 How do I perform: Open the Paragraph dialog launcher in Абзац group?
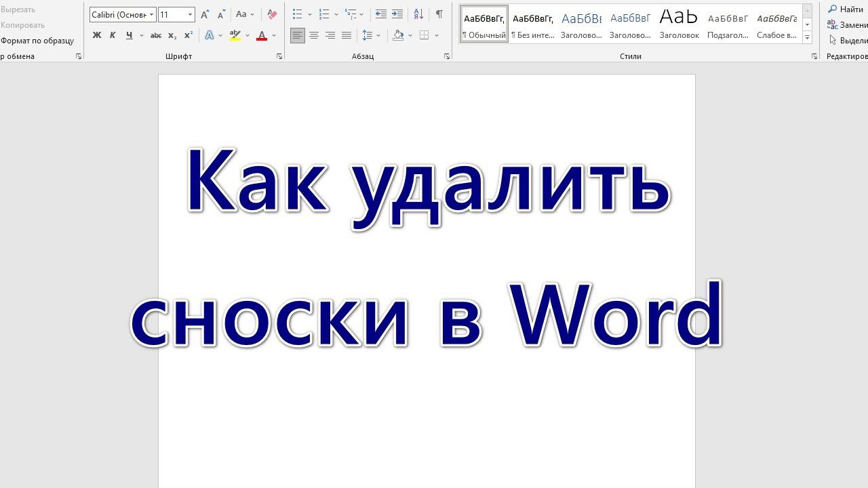(x=447, y=56)
